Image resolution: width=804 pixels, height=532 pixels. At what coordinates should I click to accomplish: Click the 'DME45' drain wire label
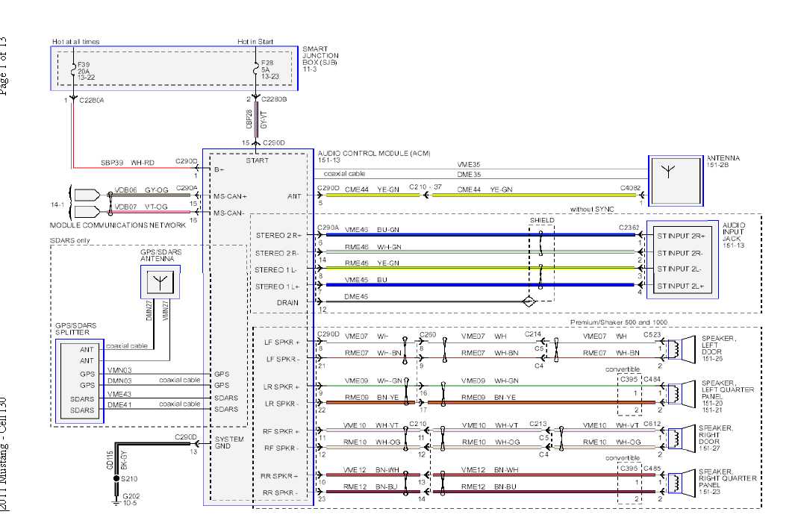[356, 296]
